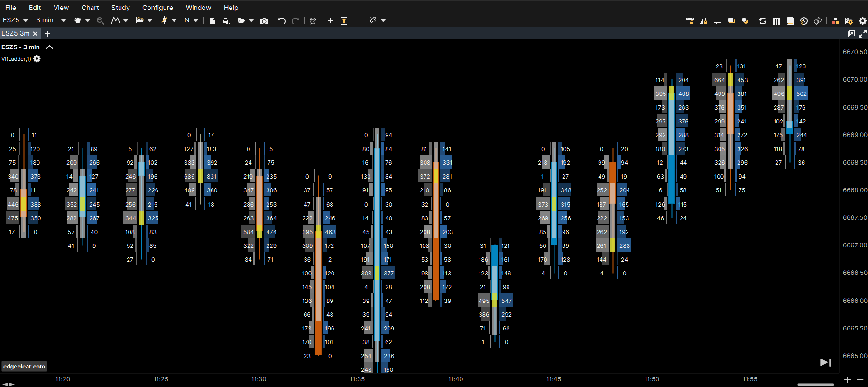Collapse the ESZ5 - 3 min header chevron
This screenshot has width=868, height=387.
click(x=50, y=47)
